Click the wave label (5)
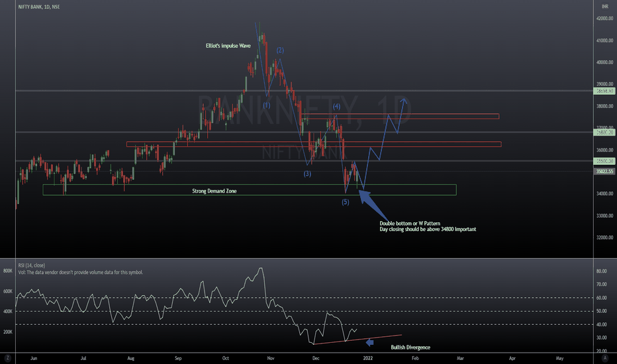 (346, 202)
